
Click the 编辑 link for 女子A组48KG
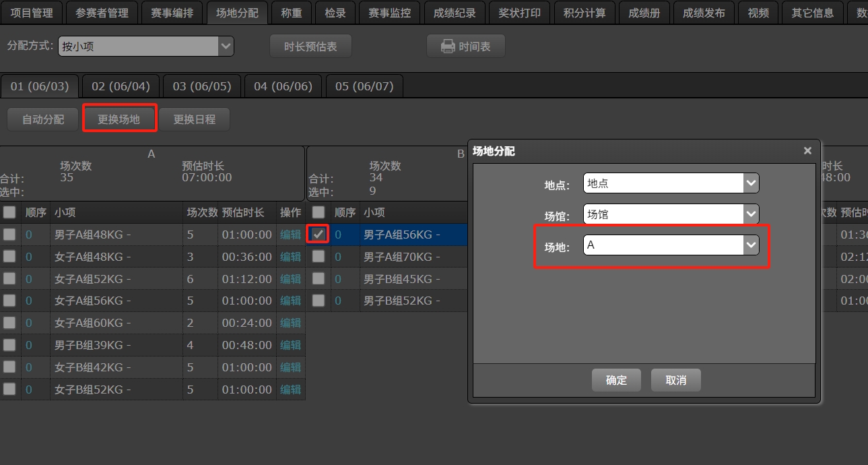pyautogui.click(x=290, y=256)
